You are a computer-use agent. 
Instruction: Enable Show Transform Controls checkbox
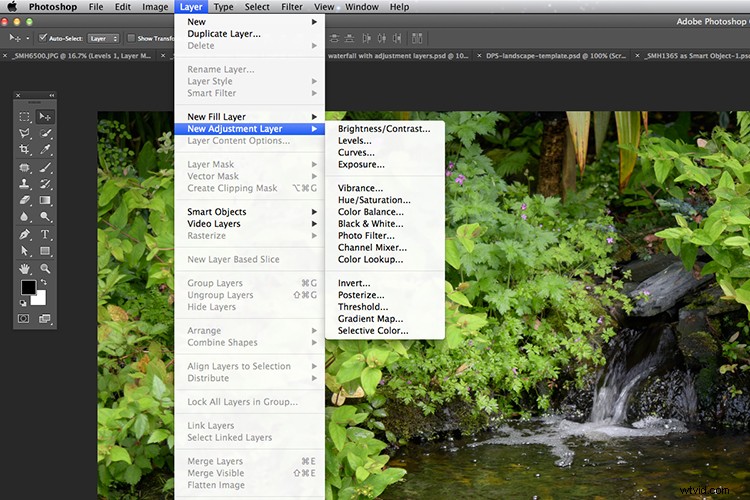[131, 38]
